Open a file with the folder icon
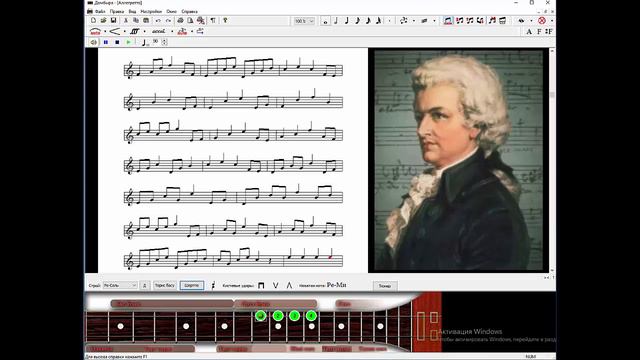 (x=103, y=20)
